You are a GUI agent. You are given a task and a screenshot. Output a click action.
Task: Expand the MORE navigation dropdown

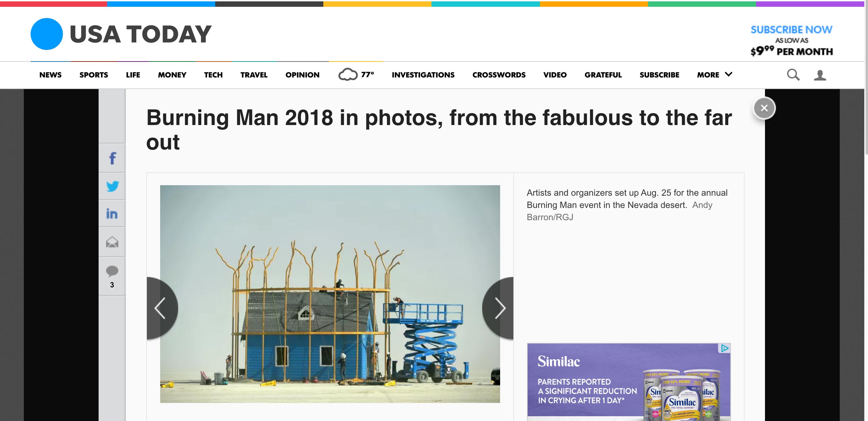coord(714,75)
